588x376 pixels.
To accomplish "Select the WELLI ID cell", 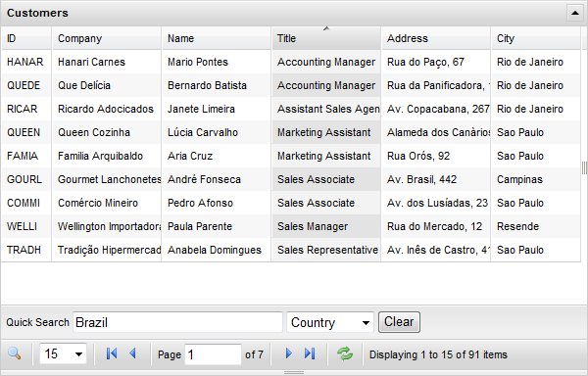I will (x=25, y=226).
